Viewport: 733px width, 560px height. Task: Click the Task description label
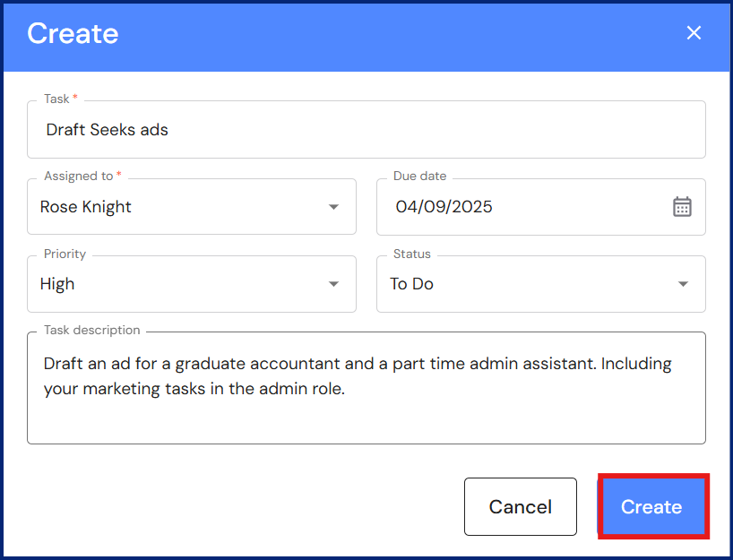[91, 330]
